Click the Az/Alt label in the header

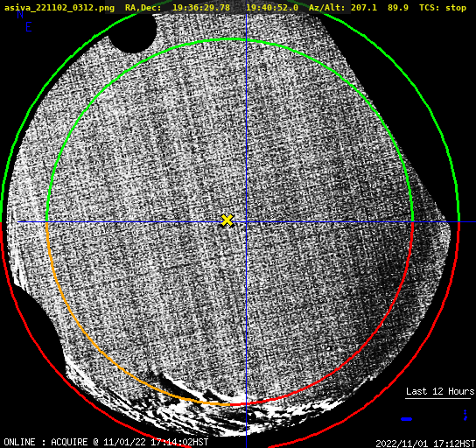327,8
